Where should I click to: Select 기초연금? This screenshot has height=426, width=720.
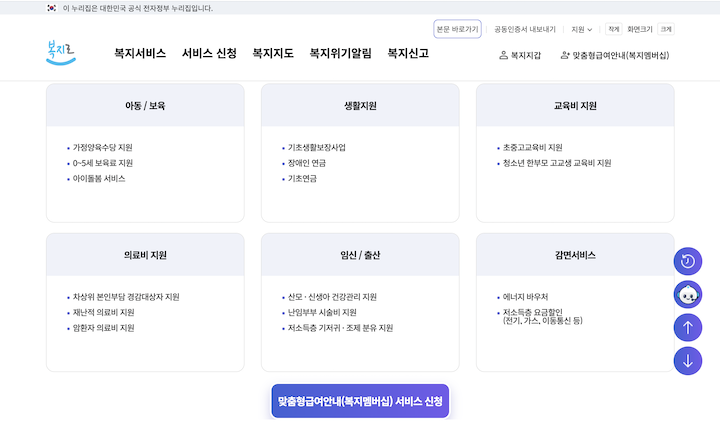[x=302, y=179]
